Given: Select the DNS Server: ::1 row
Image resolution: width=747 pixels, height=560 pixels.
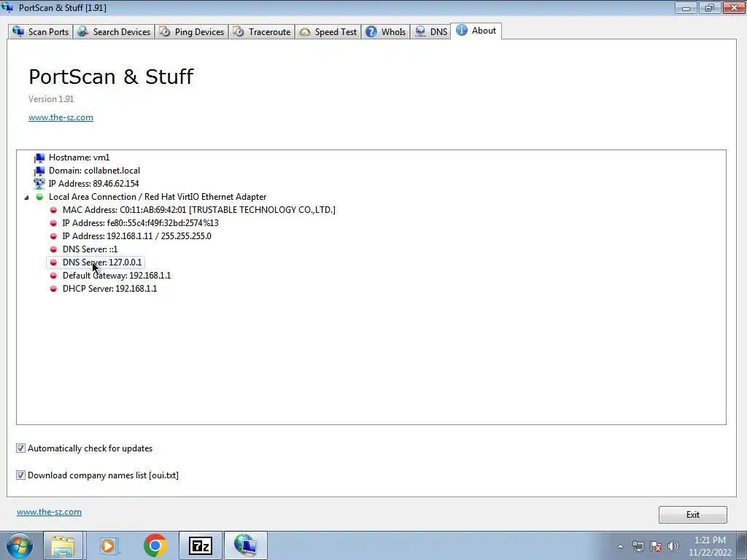Looking at the screenshot, I should [90, 249].
